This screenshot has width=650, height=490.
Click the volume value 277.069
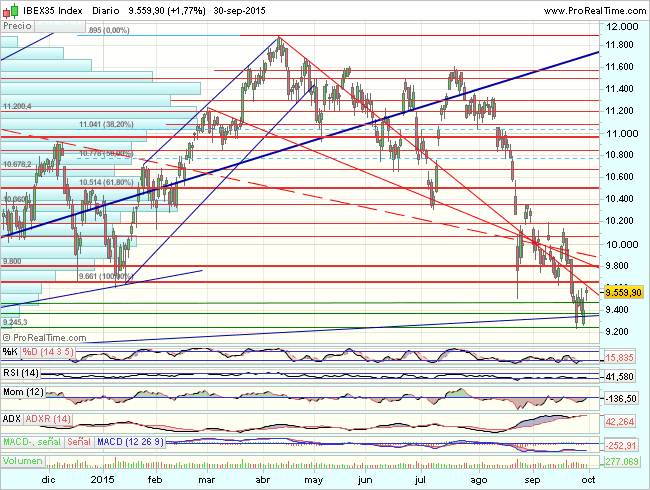(x=621, y=461)
